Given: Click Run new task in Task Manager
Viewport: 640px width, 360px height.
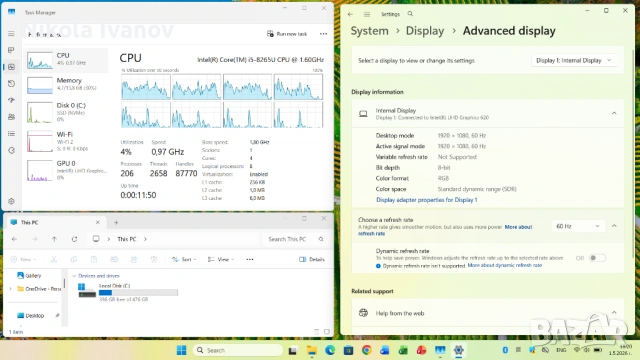Looking at the screenshot, I should coord(287,34).
